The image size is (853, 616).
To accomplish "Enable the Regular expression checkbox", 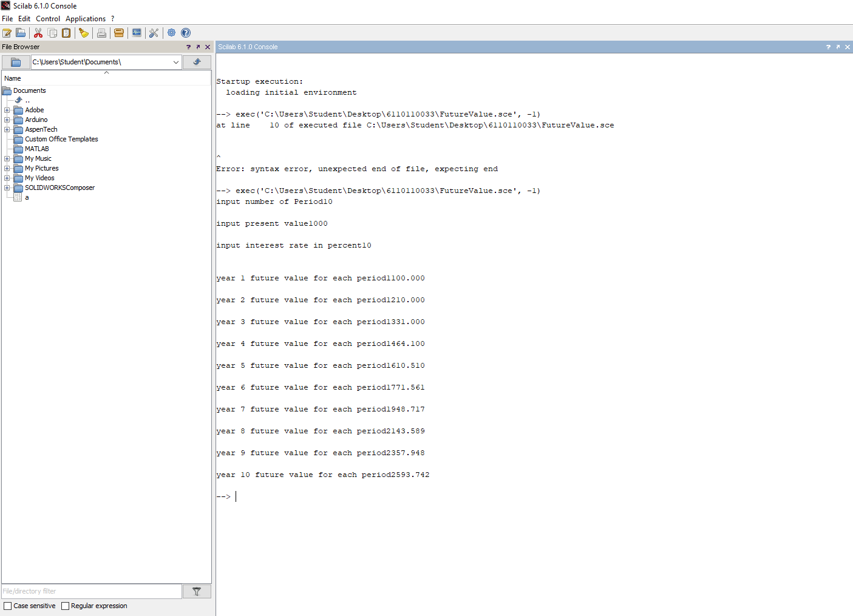I will [66, 606].
